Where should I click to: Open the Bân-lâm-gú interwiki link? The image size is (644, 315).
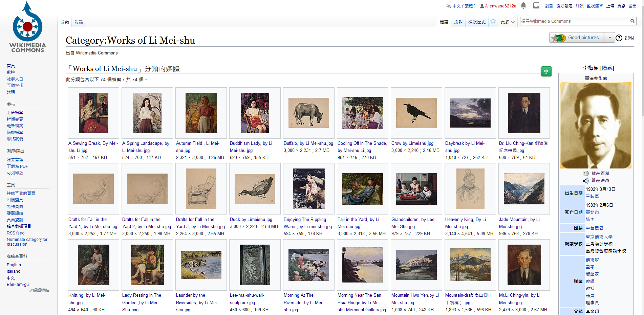(18, 285)
